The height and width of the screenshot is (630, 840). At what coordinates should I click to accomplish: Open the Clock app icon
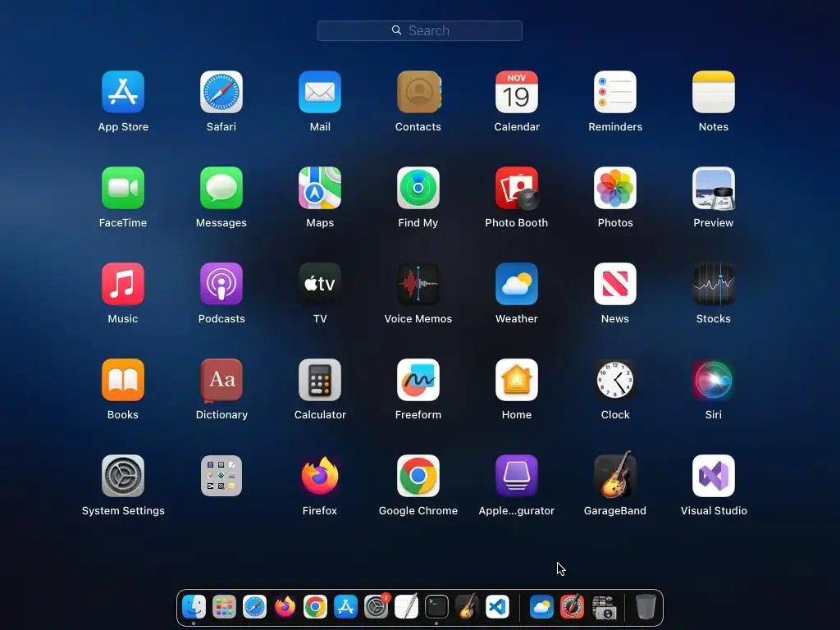point(615,380)
